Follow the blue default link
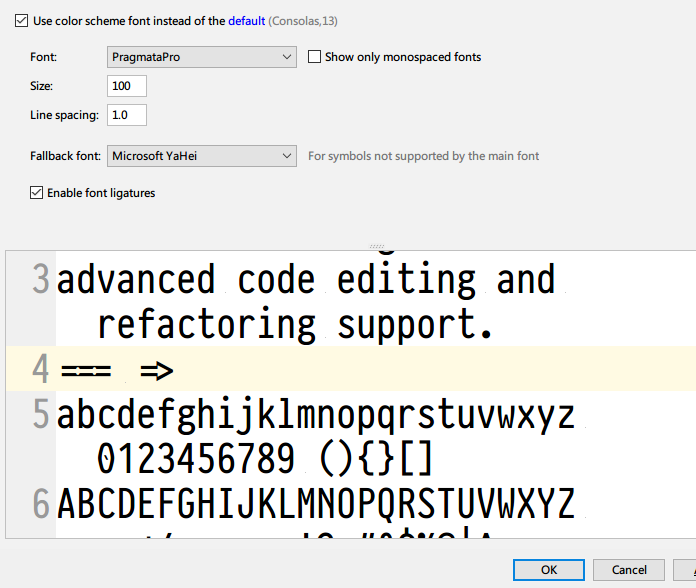Screen dimensions: 696x588 point(246,21)
